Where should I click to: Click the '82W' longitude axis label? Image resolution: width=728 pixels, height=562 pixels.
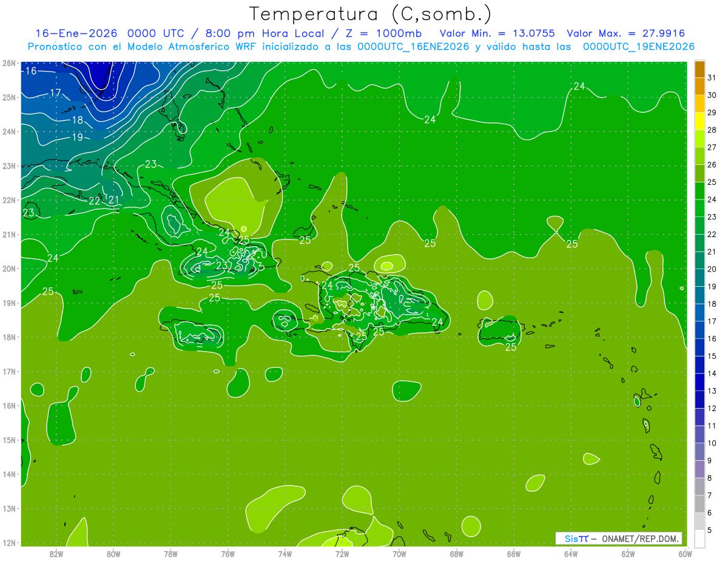point(56,554)
